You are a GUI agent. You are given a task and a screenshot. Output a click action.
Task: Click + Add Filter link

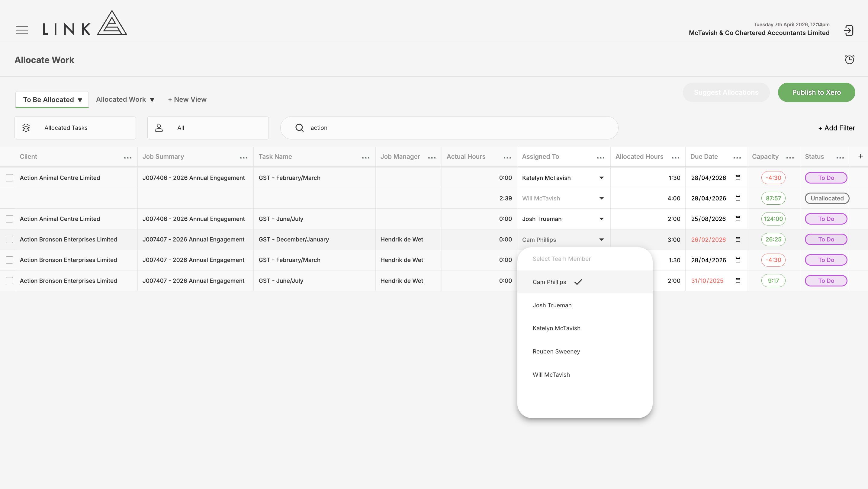click(836, 128)
